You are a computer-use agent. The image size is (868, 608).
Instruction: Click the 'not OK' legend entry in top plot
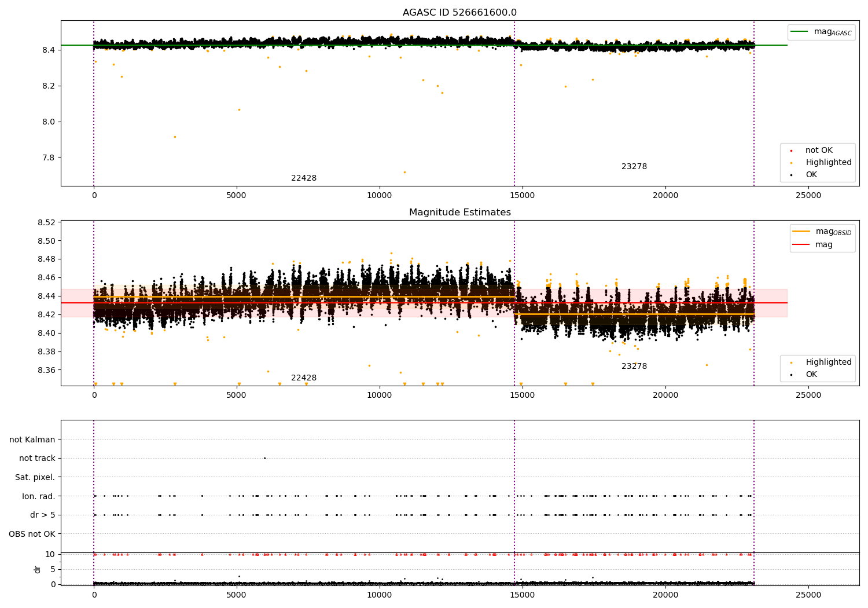point(818,151)
